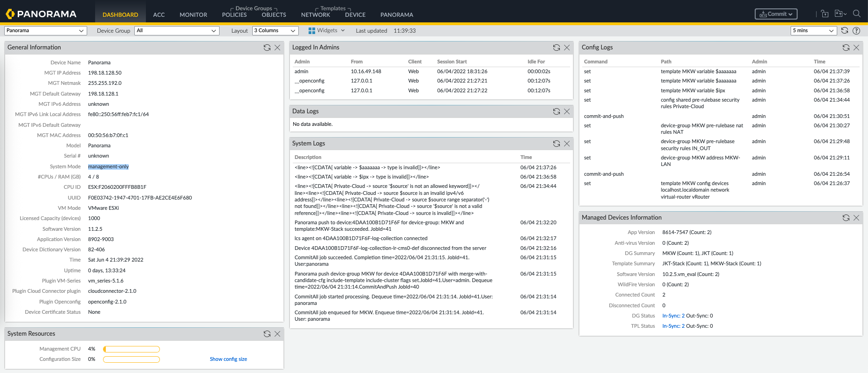Open the config lock icon in header
The width and height of the screenshot is (868, 373).
[x=825, y=14]
